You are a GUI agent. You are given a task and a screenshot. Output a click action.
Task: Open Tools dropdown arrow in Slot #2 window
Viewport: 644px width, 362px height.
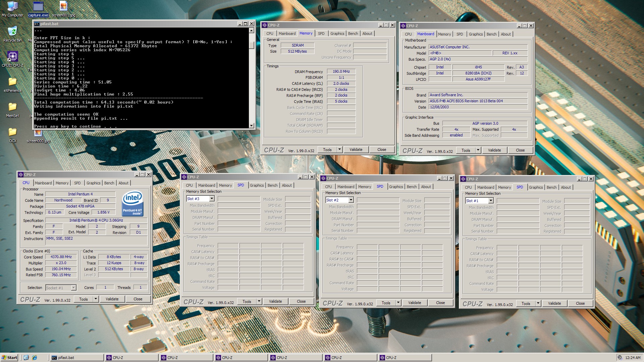tap(398, 303)
